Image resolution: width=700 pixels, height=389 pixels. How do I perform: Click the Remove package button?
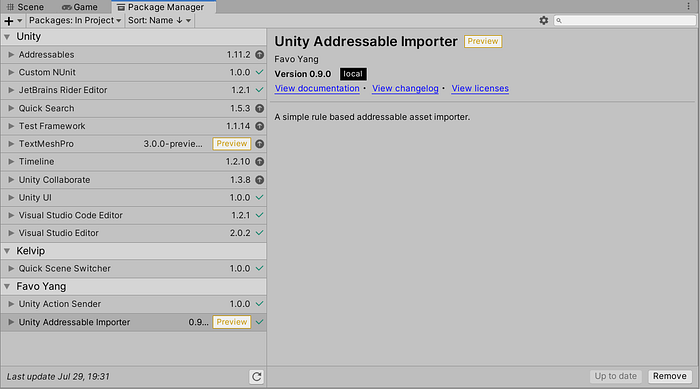tap(670, 376)
